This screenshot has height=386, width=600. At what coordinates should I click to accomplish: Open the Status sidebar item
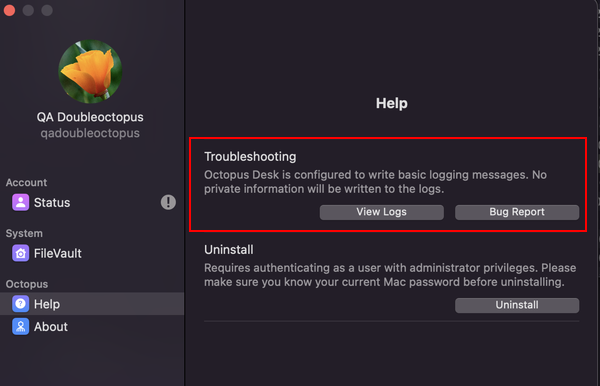pyautogui.click(x=92, y=202)
